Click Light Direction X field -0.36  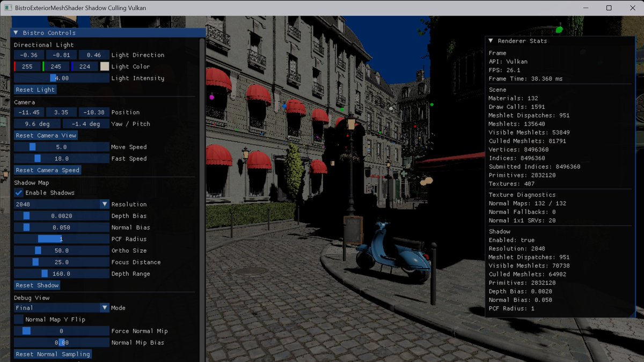tap(29, 55)
